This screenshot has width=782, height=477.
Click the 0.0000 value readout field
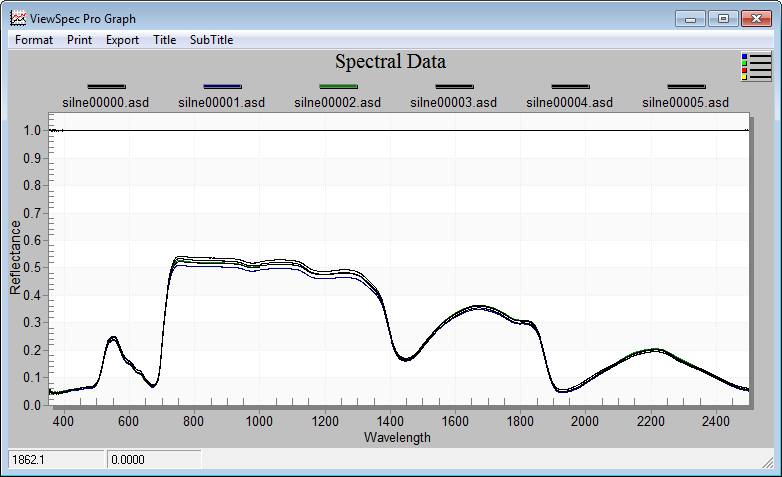tap(154, 460)
